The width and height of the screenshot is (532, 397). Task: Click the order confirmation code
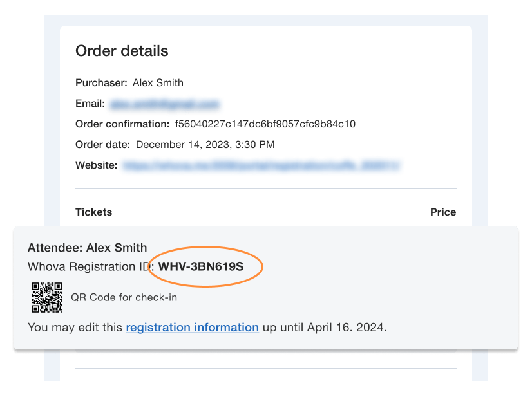[x=265, y=124]
